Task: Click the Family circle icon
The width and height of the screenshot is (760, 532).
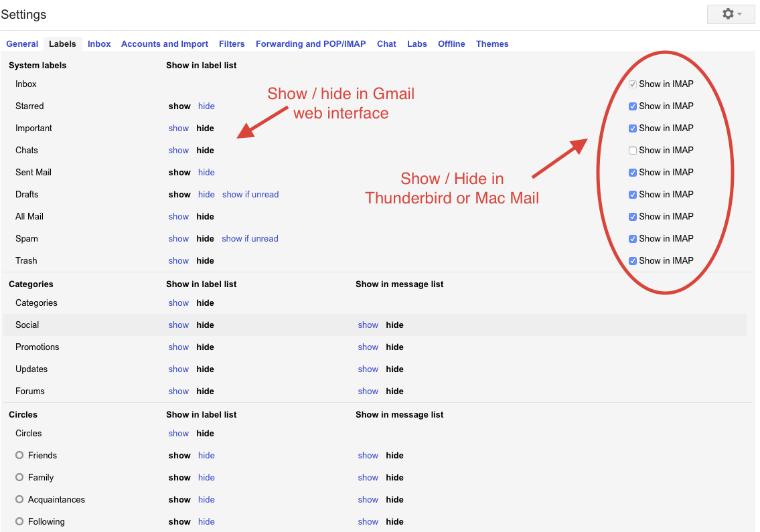Action: 19,477
